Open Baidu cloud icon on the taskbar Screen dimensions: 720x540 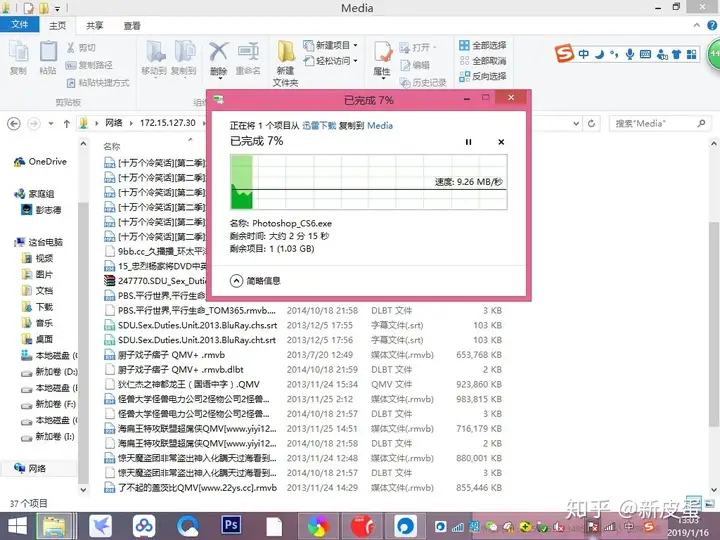coord(144,526)
